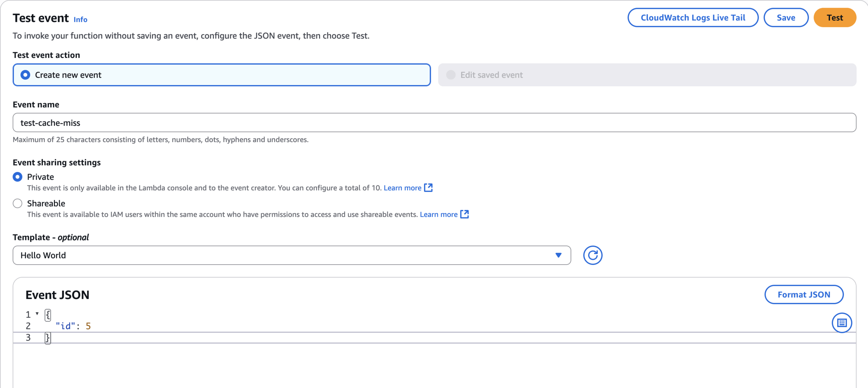Choose Shareable event sharing setting
The image size is (868, 388).
coord(17,203)
